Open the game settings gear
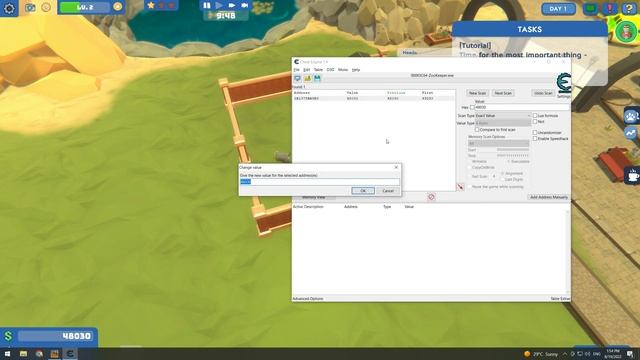 click(9, 8)
